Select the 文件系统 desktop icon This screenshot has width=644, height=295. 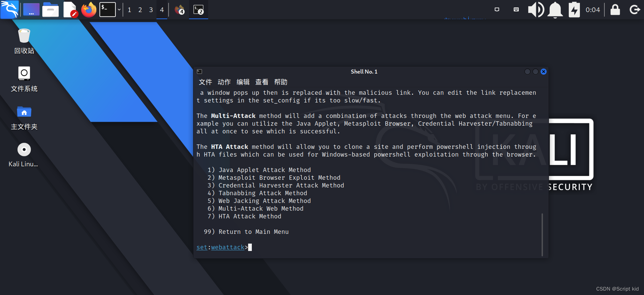pyautogui.click(x=24, y=79)
